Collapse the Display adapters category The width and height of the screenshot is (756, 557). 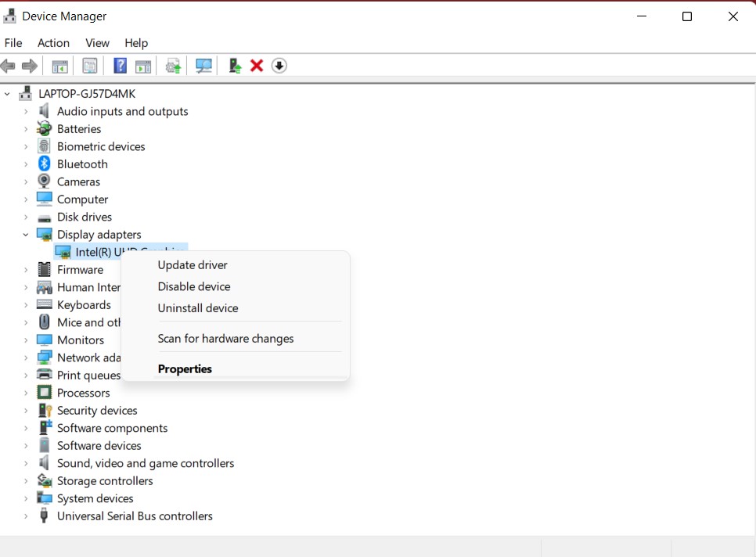(x=26, y=235)
